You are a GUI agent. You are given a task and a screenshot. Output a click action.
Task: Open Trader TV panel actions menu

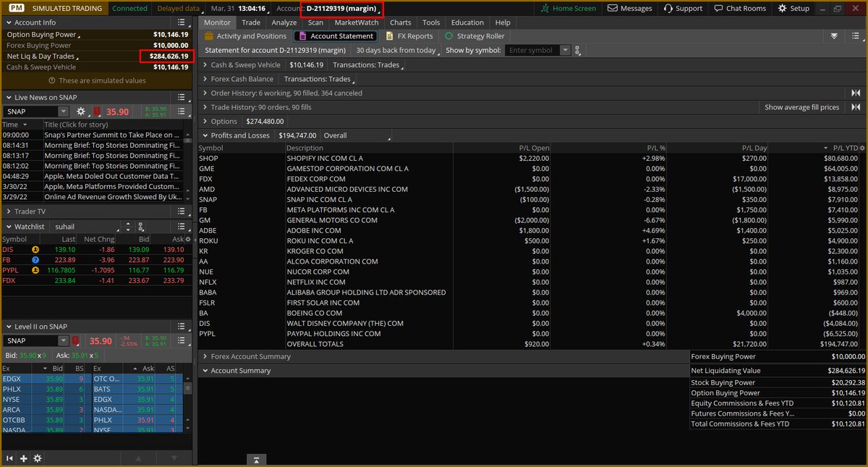tap(182, 211)
